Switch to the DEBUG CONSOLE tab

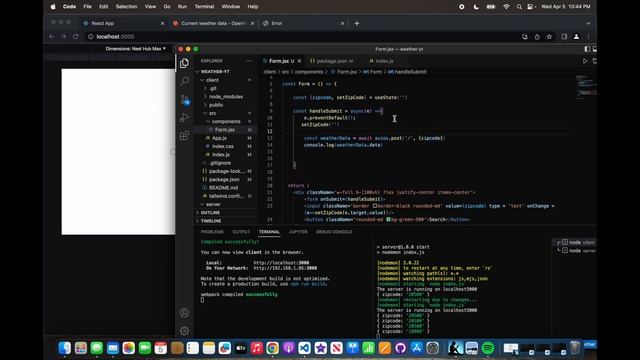(334, 232)
